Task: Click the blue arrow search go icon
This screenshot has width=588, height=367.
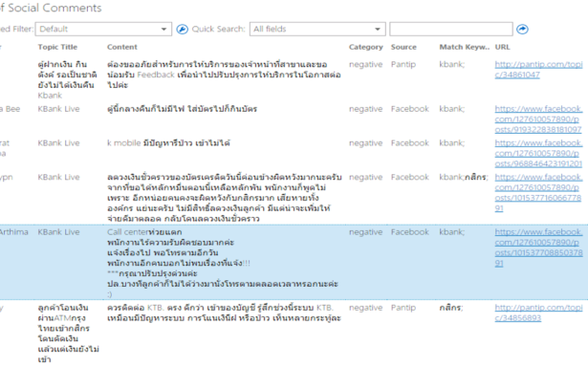Action: coord(522,30)
